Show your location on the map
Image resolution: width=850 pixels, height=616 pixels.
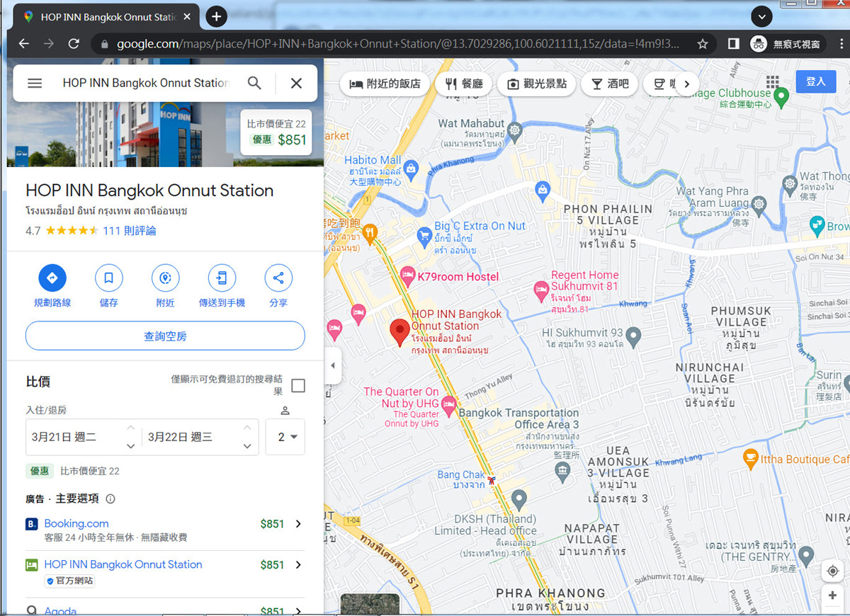(x=832, y=571)
